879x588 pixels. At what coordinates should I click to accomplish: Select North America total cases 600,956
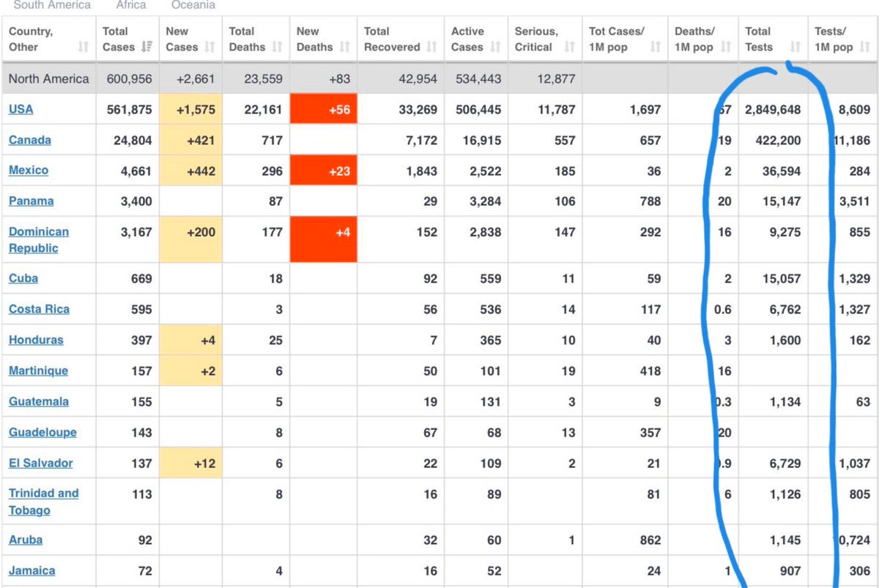130,78
